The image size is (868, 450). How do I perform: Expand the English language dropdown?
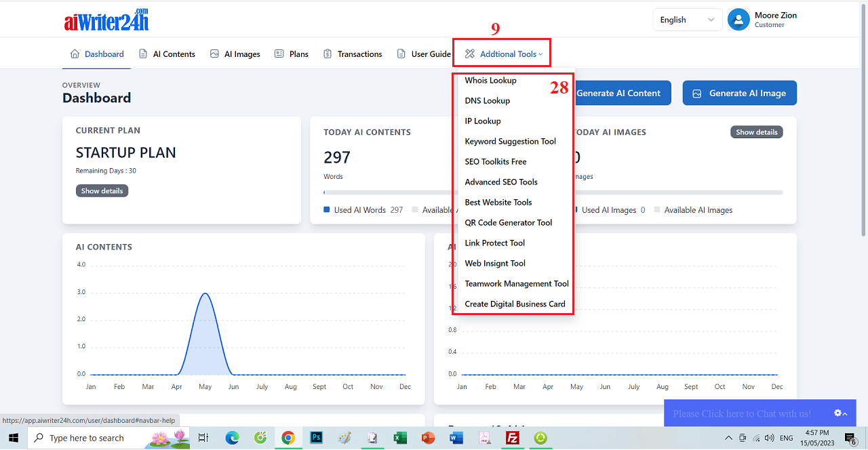click(687, 20)
